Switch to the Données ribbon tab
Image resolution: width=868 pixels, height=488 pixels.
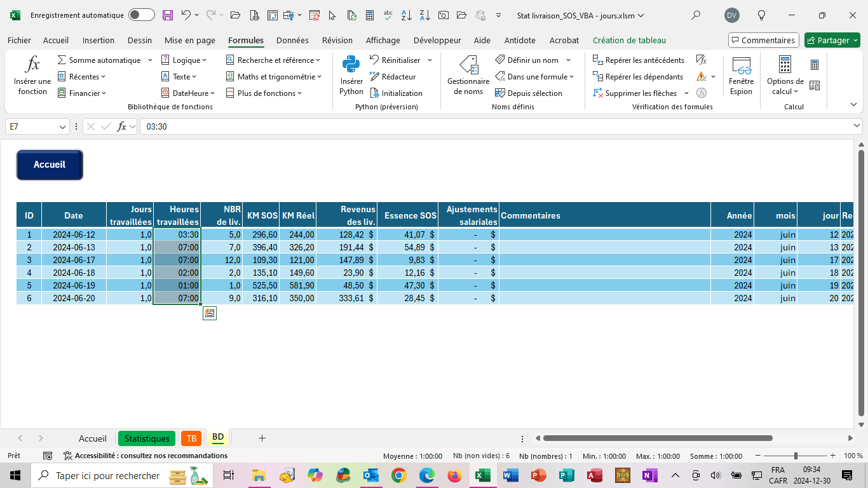tap(292, 40)
